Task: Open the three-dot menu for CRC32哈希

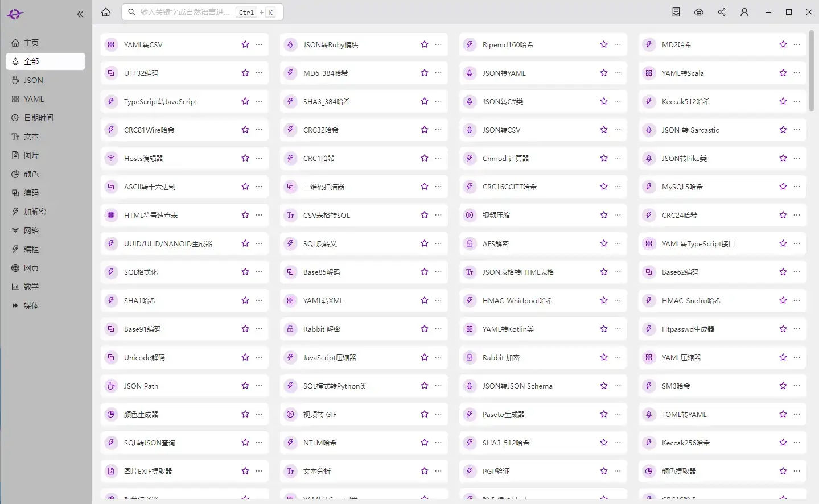Action: tap(438, 130)
